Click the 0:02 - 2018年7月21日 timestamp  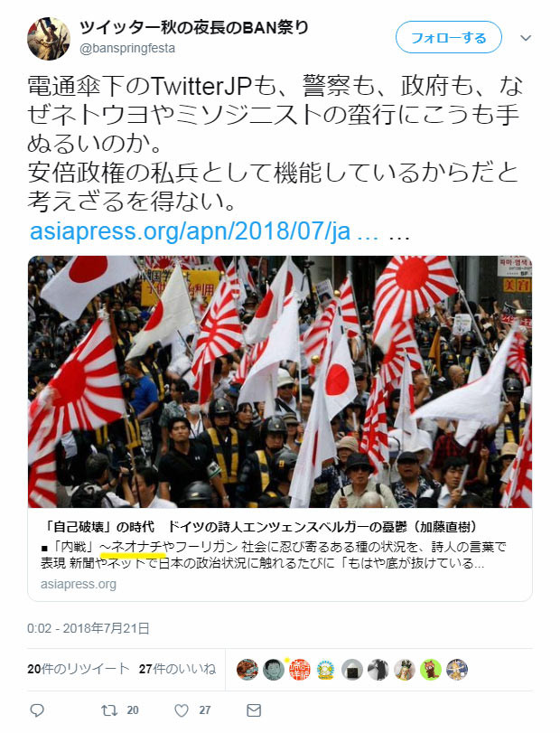click(89, 628)
